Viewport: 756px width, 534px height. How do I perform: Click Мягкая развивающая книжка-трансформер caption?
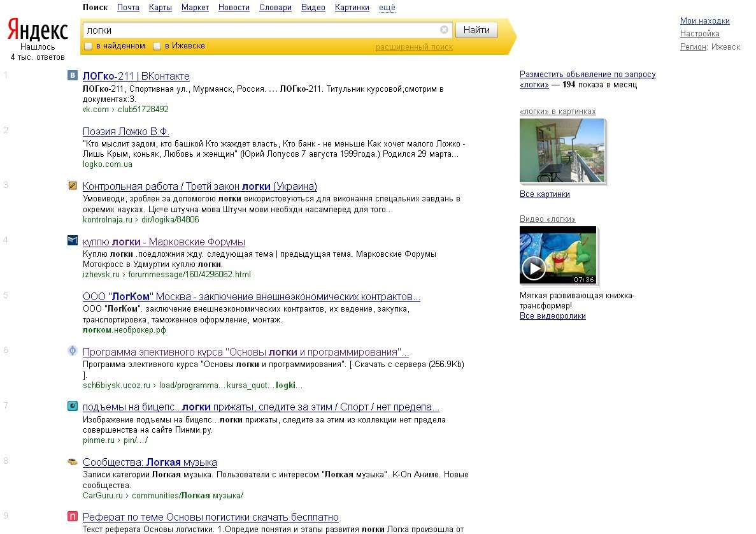pos(577,301)
